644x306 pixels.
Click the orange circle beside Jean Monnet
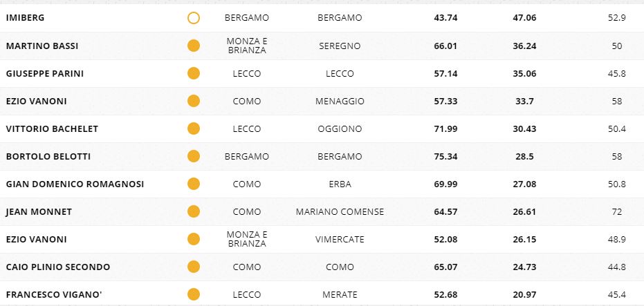pos(194,211)
